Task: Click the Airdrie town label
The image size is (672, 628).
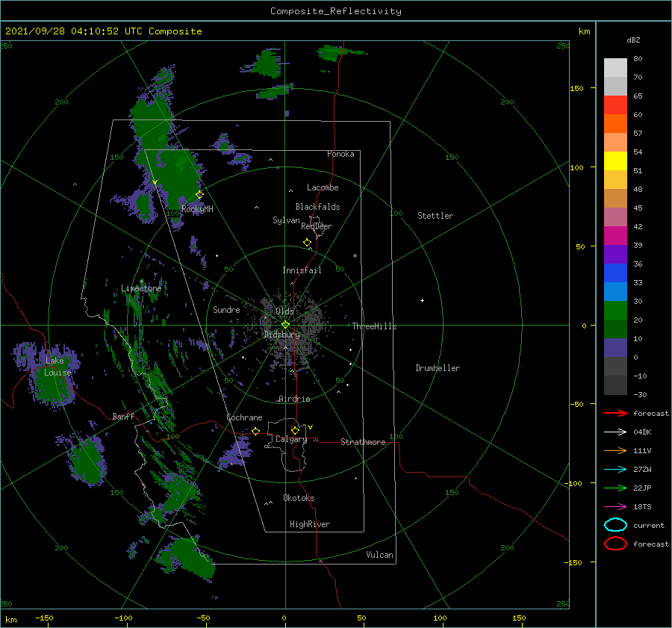Action: (294, 399)
